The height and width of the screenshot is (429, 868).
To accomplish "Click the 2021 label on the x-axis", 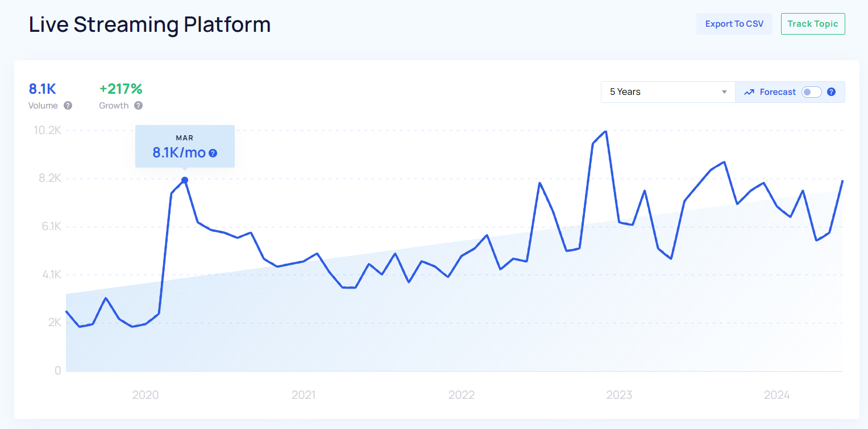I will [304, 395].
